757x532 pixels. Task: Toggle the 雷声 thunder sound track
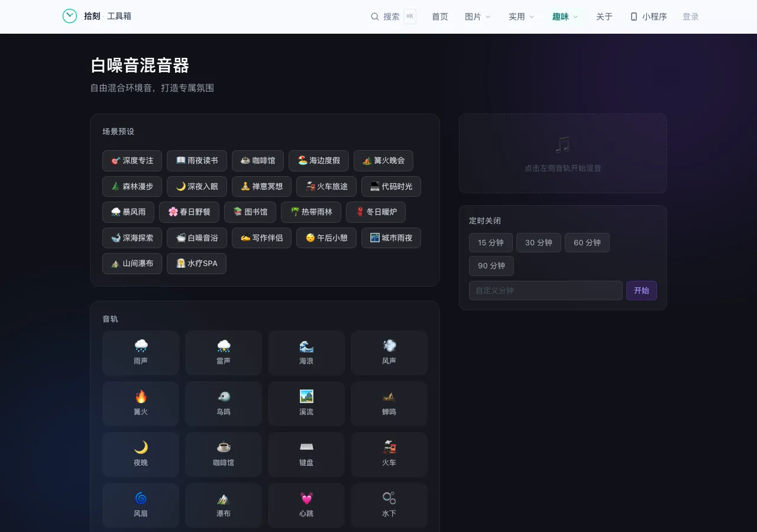pos(224,353)
